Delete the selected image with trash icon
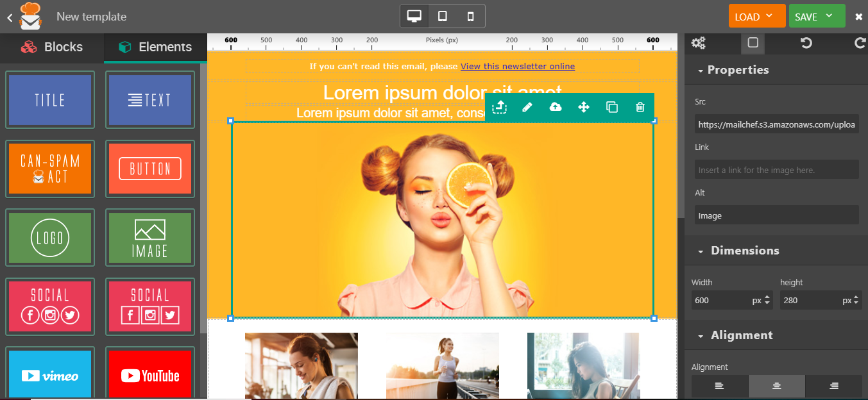 [640, 107]
